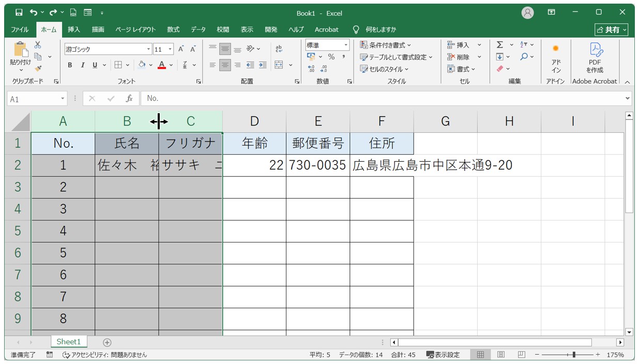Open the Add-ins (アドイン) button
The height and width of the screenshot is (364, 639).
pyautogui.click(x=556, y=58)
